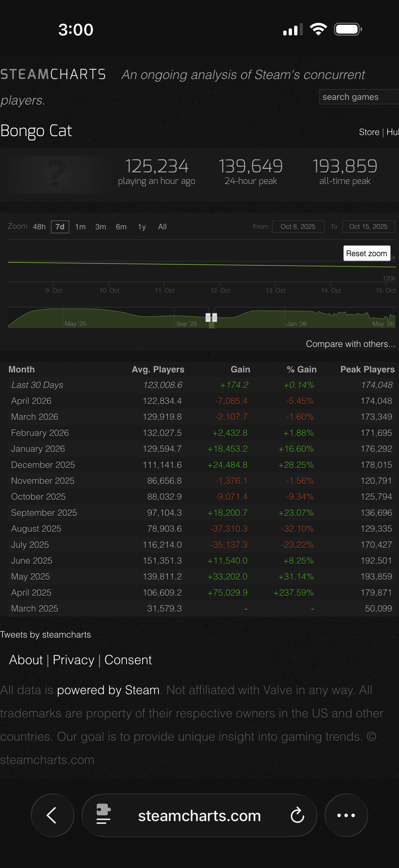Select the January 2026 row label
Screen dimensions: 399x868
click(38, 449)
